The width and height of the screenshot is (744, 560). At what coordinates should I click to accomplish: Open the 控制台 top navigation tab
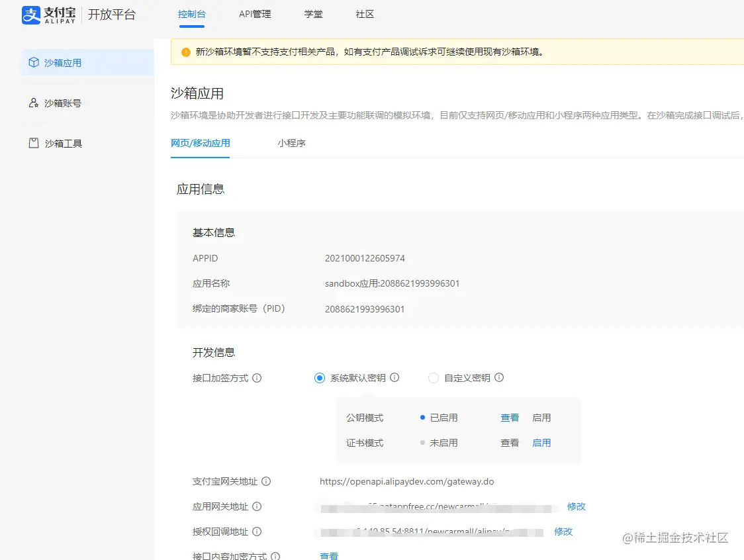point(192,15)
